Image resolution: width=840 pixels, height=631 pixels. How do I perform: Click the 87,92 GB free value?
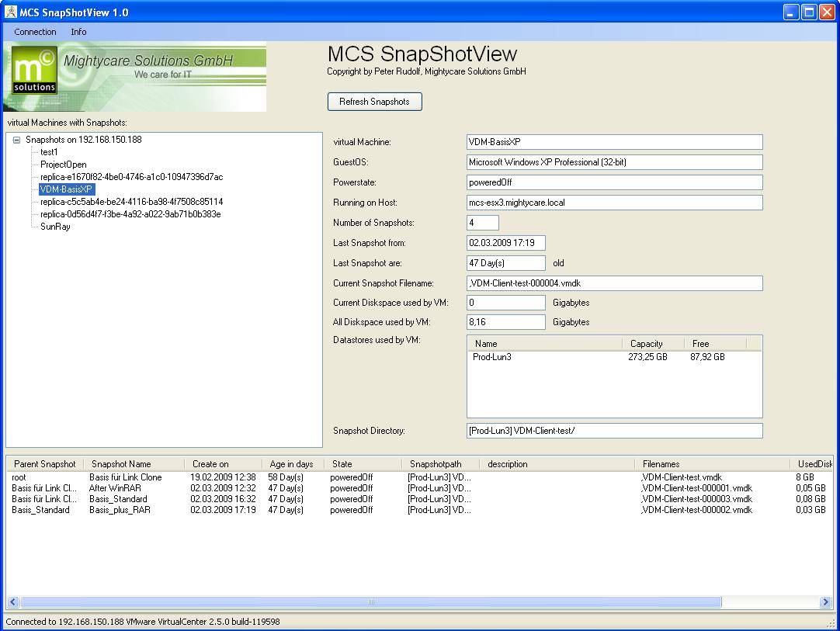pyautogui.click(x=707, y=357)
